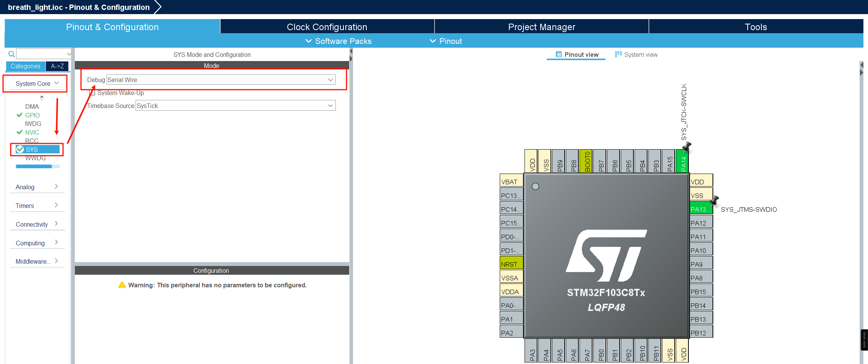
Task: Click the blue horizontal scrollbar under WWDG
Action: 34,166
